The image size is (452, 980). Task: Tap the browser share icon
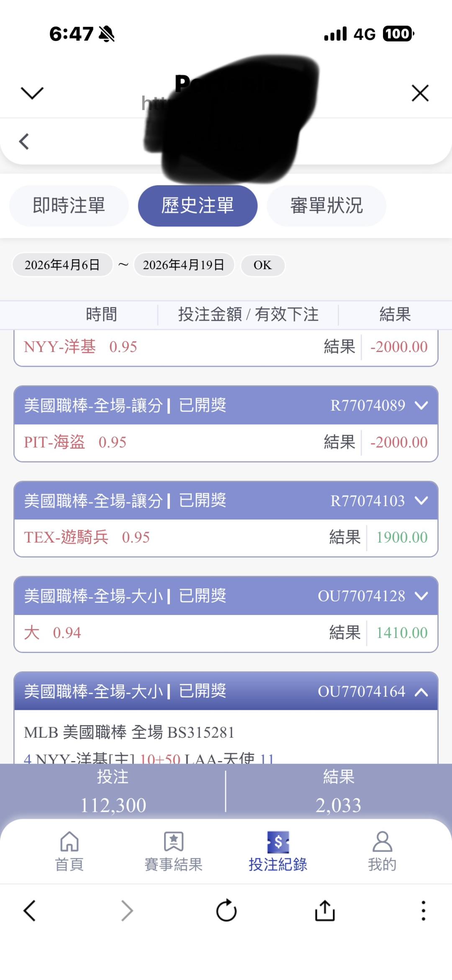pyautogui.click(x=325, y=911)
